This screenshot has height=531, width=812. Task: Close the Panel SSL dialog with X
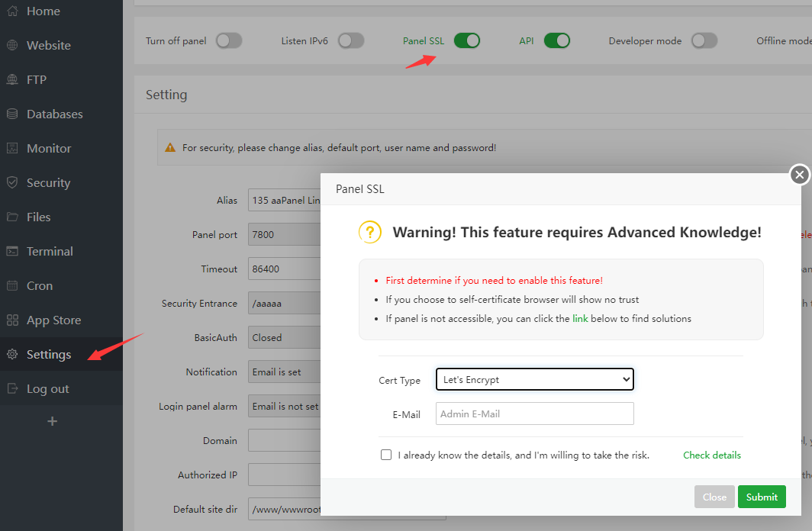800,175
